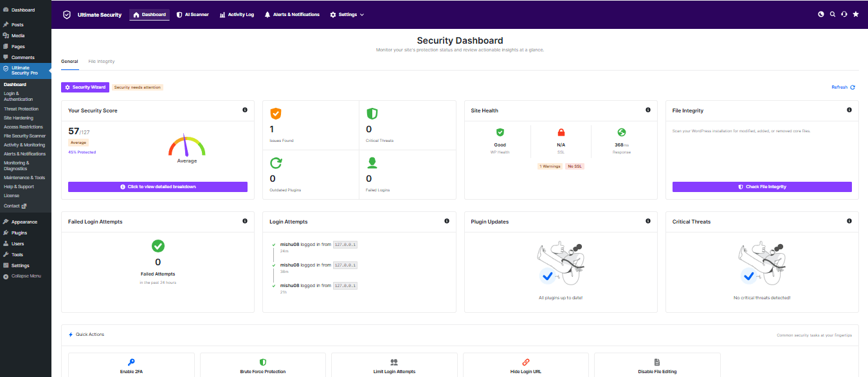Open the Activity Log from the top bar
The image size is (868, 377).
coord(237,14)
